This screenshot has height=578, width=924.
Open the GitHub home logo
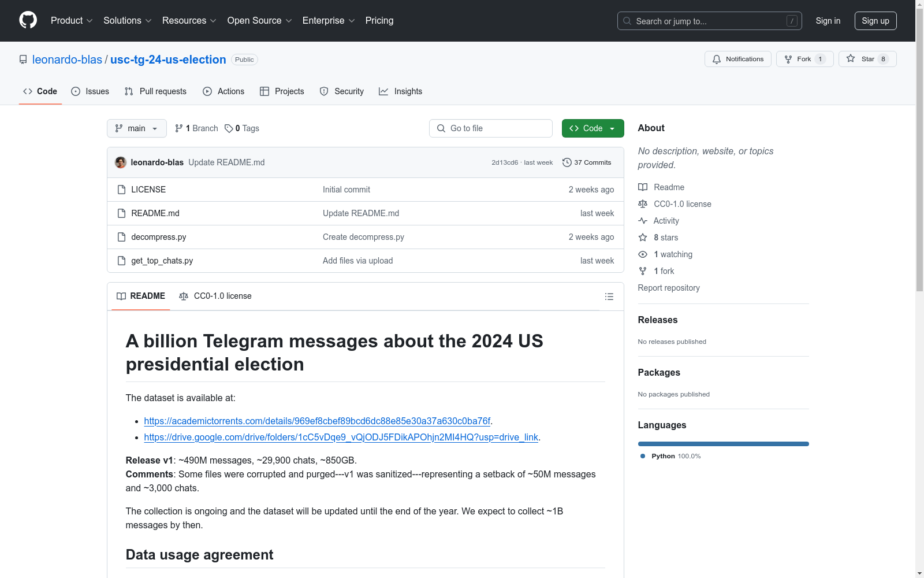(x=28, y=20)
